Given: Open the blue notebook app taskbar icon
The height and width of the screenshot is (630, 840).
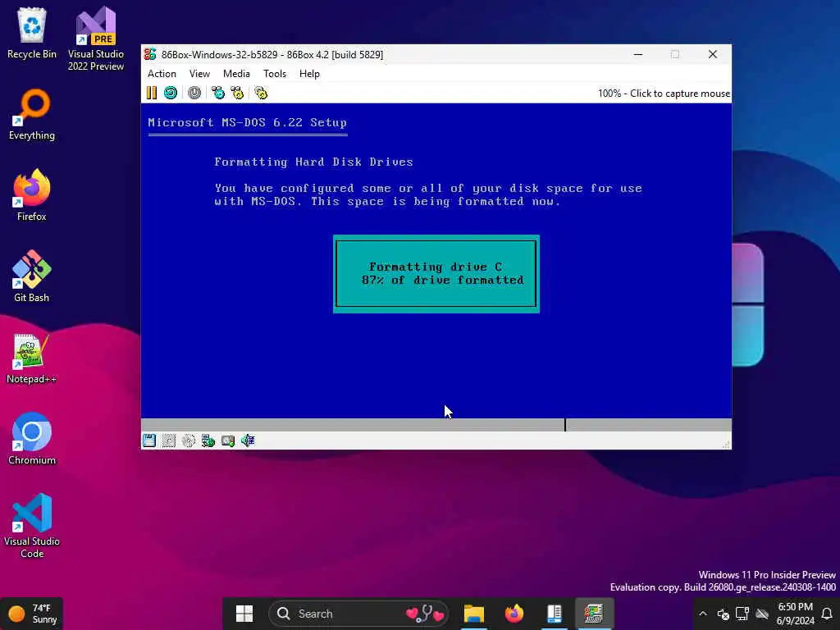Looking at the screenshot, I should (x=554, y=614).
